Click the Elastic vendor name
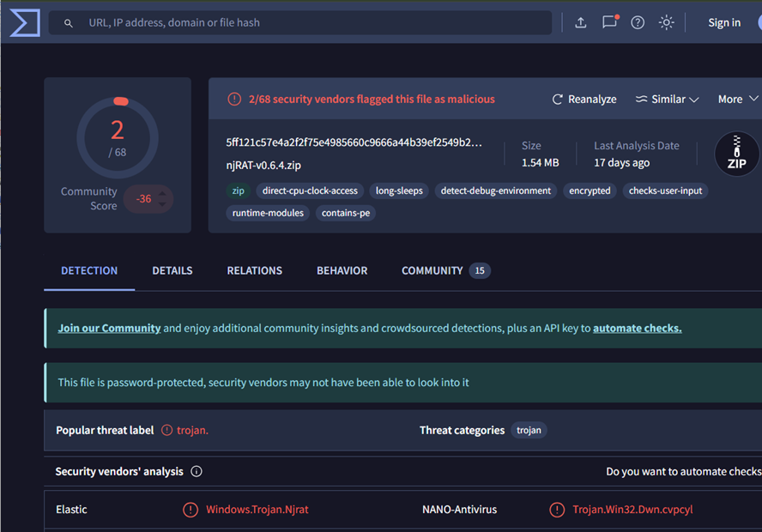 click(71, 510)
